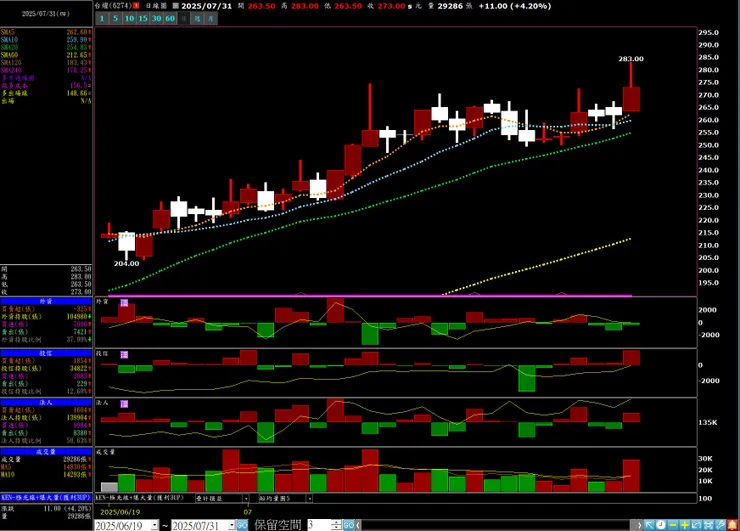Click the 外資 panel blue header
The width and height of the screenshot is (740, 531).
click(46, 301)
